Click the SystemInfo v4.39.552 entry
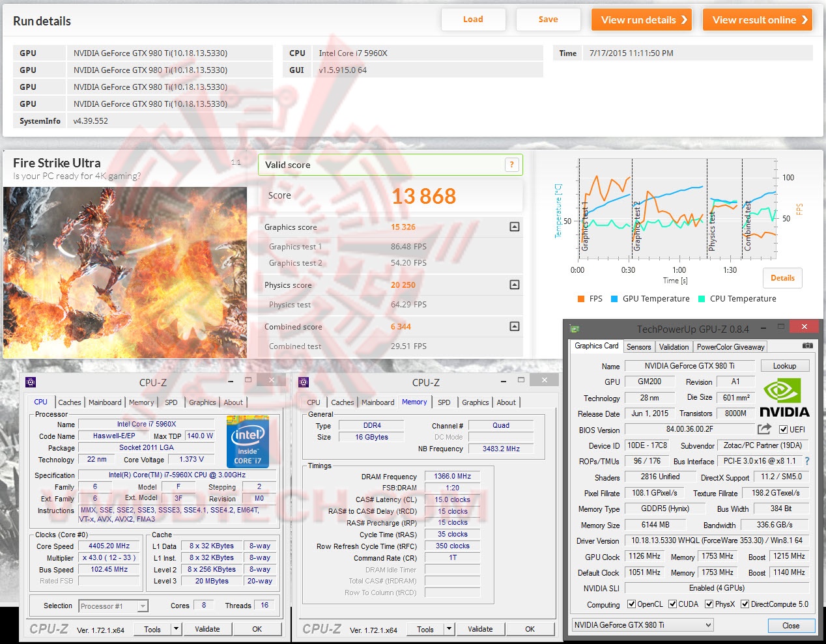Screen dimensions: 826x644 (143, 120)
